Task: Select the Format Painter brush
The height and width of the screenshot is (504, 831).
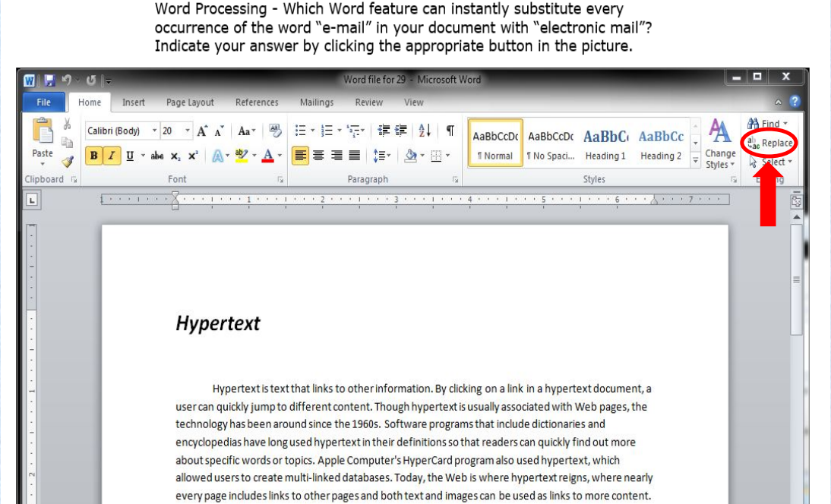Action: click(68, 162)
